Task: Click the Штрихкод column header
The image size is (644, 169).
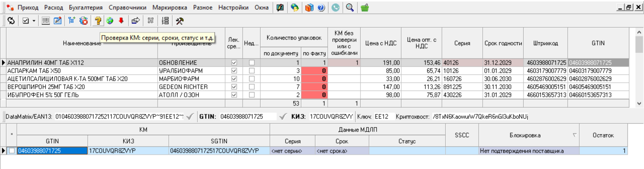Action: click(x=546, y=43)
